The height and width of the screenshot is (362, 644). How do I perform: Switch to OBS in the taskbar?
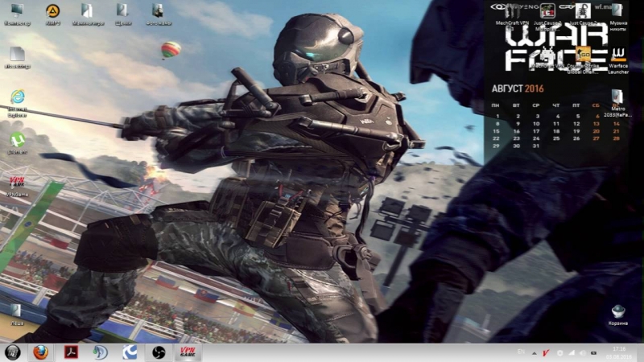click(159, 352)
